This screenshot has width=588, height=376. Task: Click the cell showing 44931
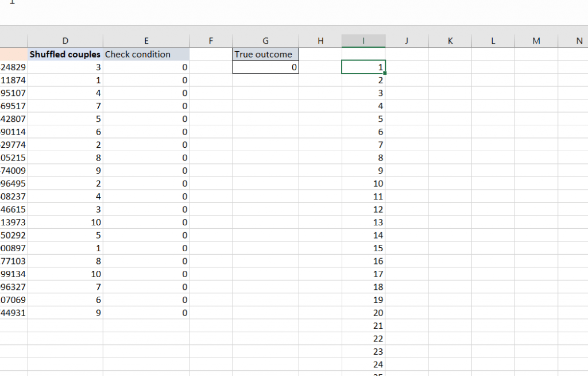[x=14, y=313]
